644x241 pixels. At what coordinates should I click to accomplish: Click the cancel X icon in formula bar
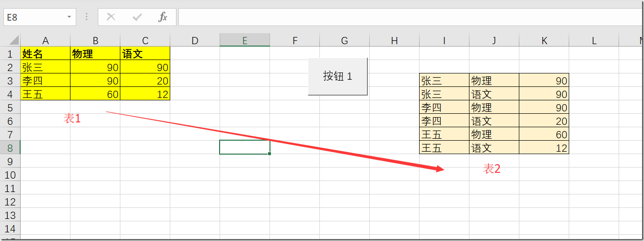click(111, 17)
